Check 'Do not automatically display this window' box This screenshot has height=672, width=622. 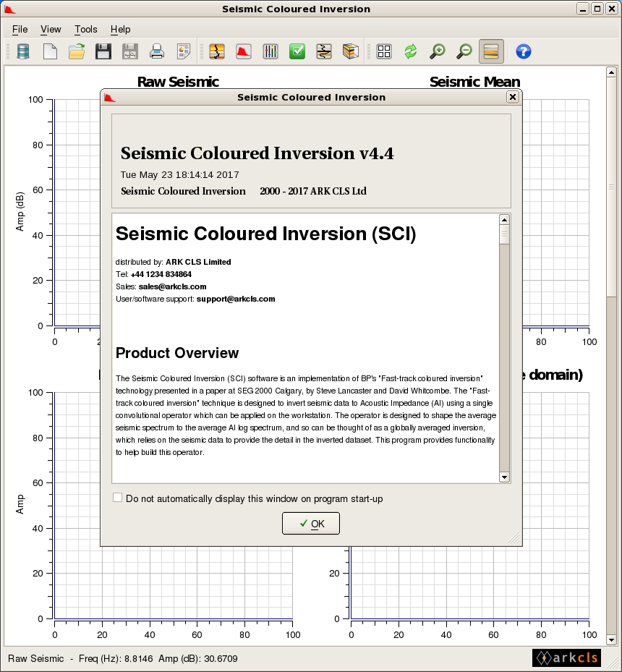(117, 497)
